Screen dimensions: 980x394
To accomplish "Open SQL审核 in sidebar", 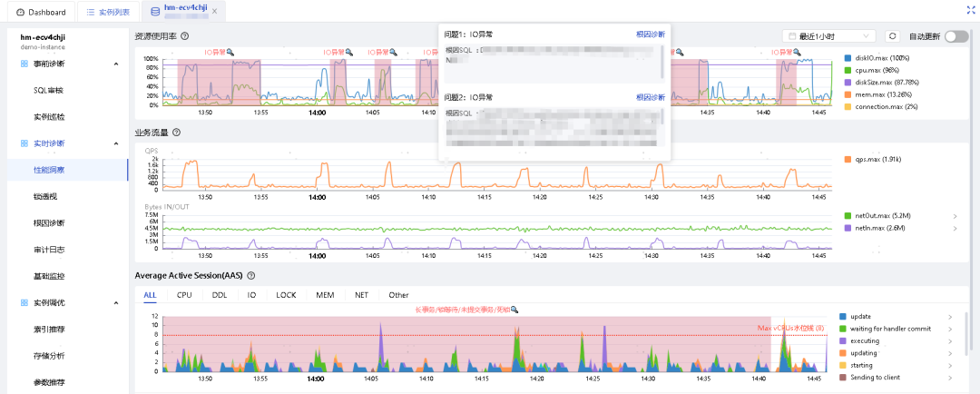I will pos(49,90).
